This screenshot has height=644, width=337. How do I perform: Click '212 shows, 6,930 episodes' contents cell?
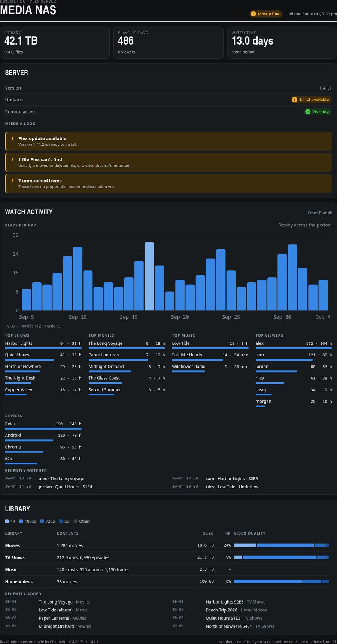click(x=83, y=557)
